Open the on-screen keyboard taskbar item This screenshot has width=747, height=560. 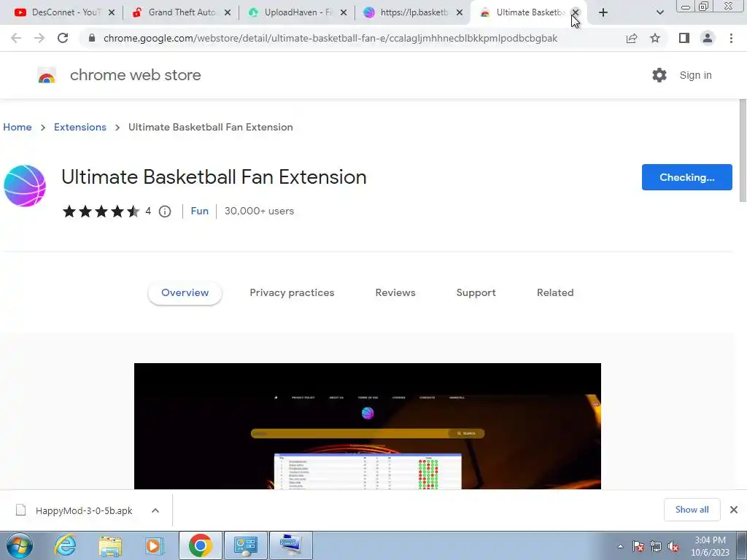tap(291, 545)
